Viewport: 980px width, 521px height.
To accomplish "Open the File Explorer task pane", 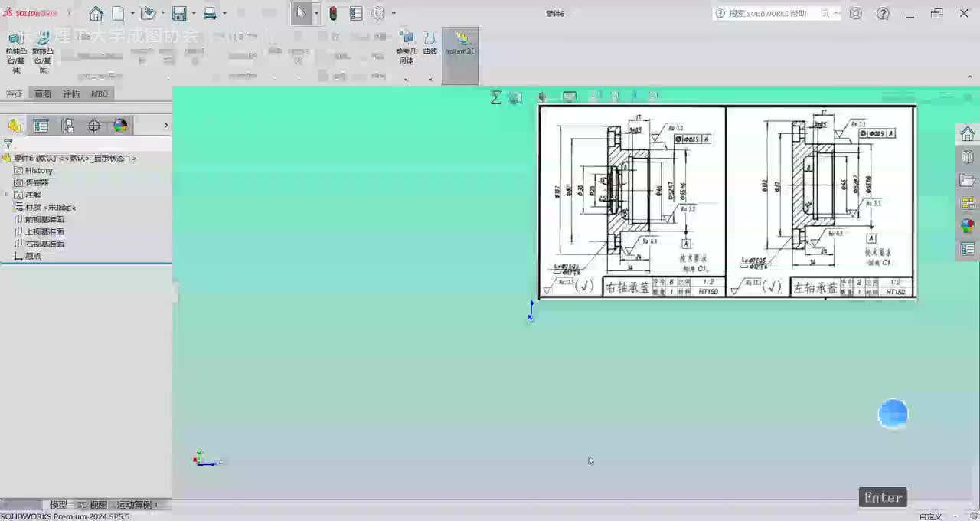I will pyautogui.click(x=968, y=180).
